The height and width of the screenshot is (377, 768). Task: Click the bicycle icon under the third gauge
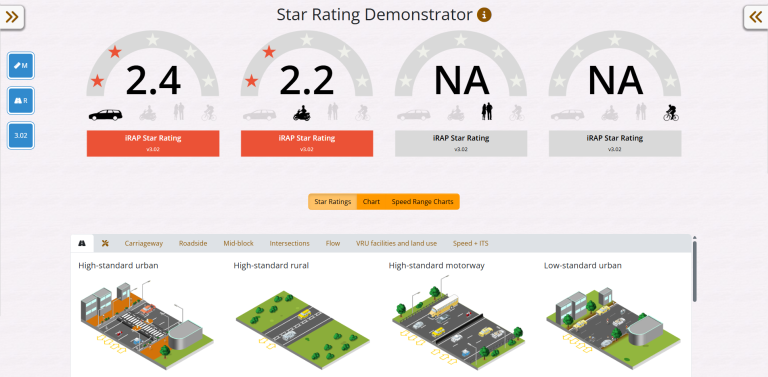coord(517,113)
